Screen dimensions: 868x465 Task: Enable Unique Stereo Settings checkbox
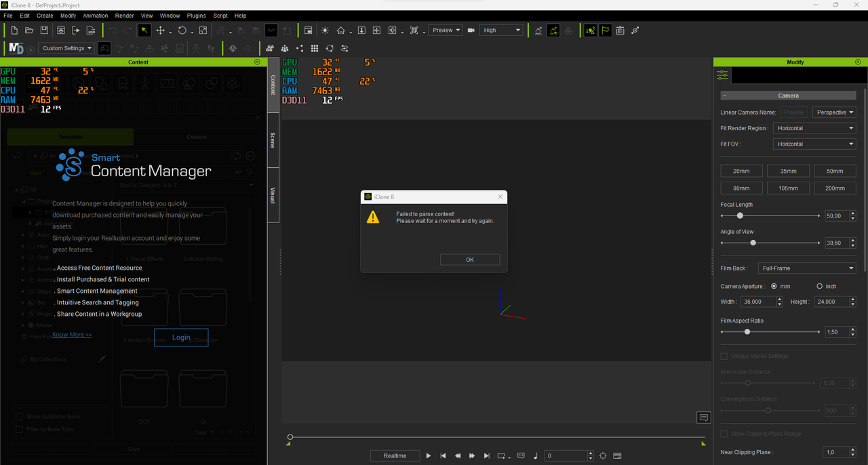coord(724,356)
